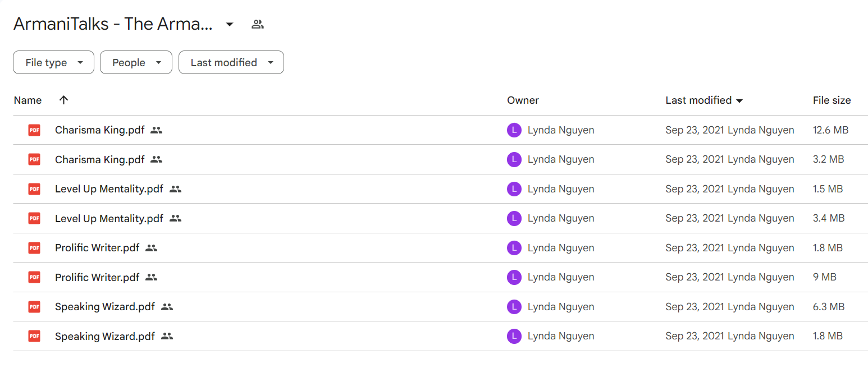Click the Owner column header

[523, 100]
